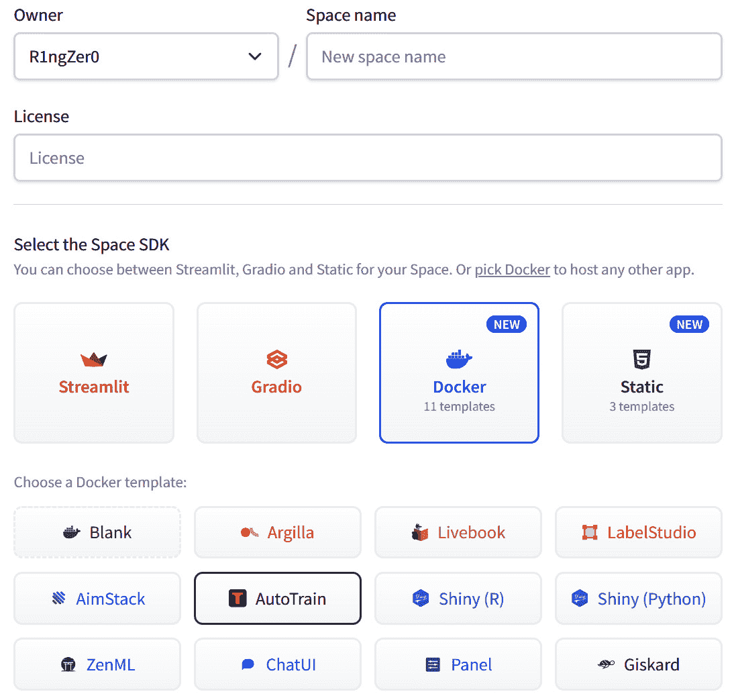732x700 pixels.
Task: Choose the Panel template button
Action: click(x=458, y=665)
